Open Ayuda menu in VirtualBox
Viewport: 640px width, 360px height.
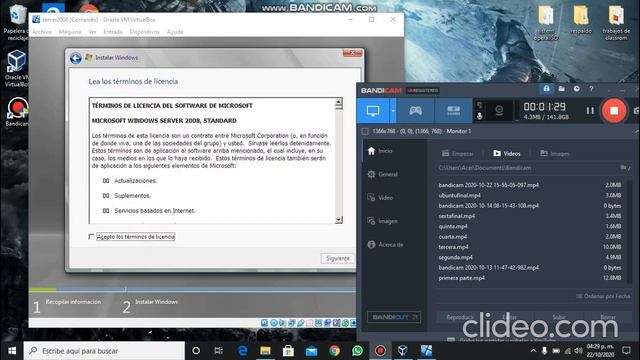[x=175, y=32]
